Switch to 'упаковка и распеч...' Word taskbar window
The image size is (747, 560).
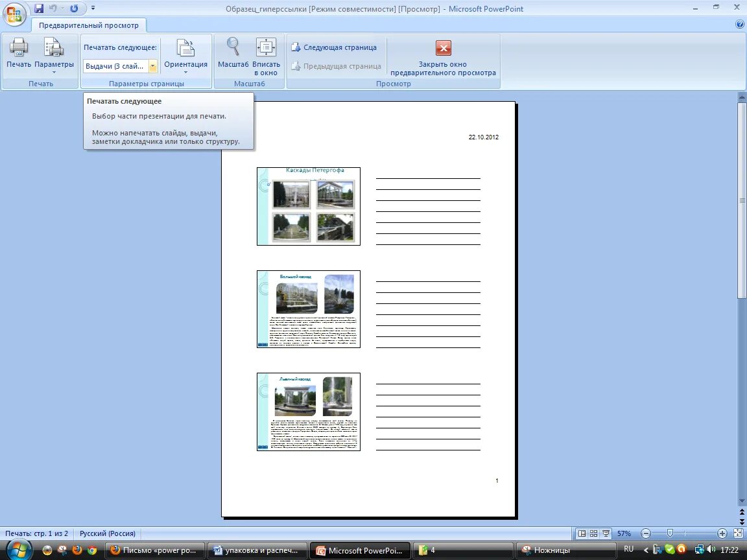click(257, 550)
